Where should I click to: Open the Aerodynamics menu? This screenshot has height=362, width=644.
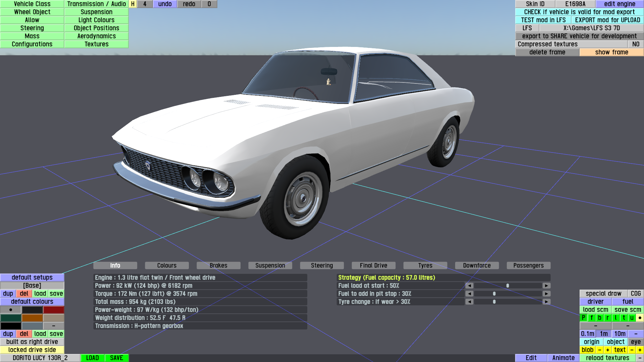pyautogui.click(x=97, y=36)
